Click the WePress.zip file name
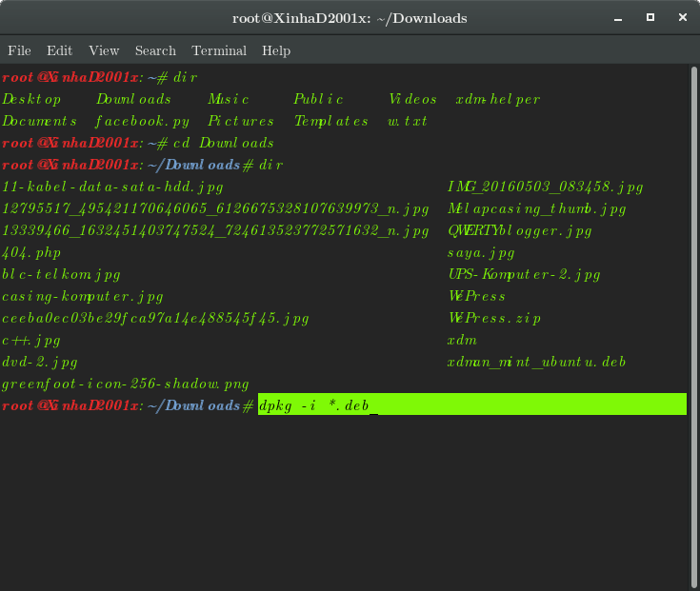 [x=494, y=318]
